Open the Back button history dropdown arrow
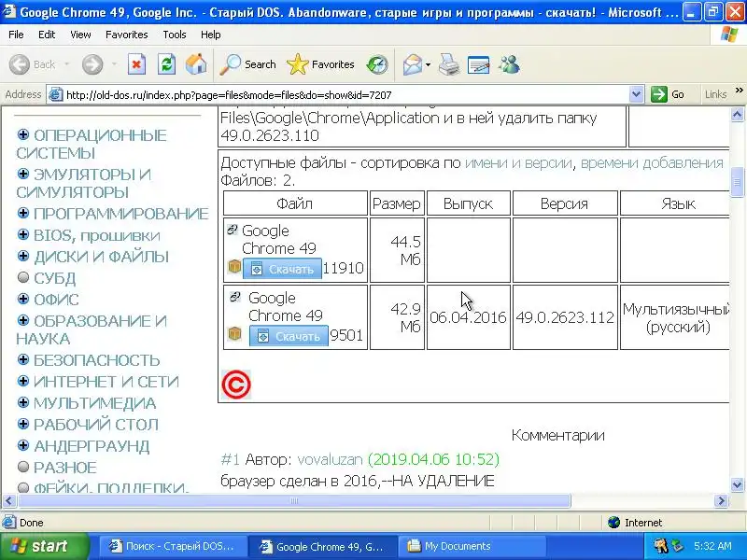Screen dimensions: 747x560 [66, 64]
